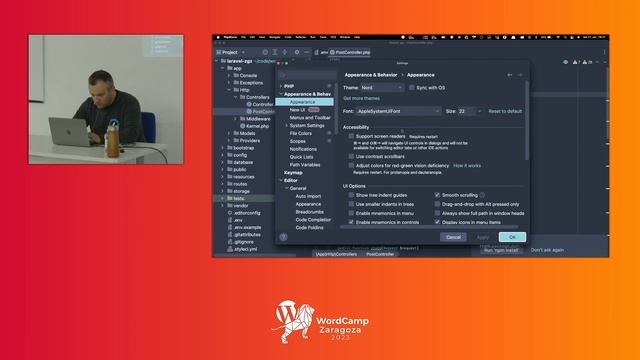The width and height of the screenshot is (640, 360).
Task: Expand the Console folder in project tree
Action: 229,76
